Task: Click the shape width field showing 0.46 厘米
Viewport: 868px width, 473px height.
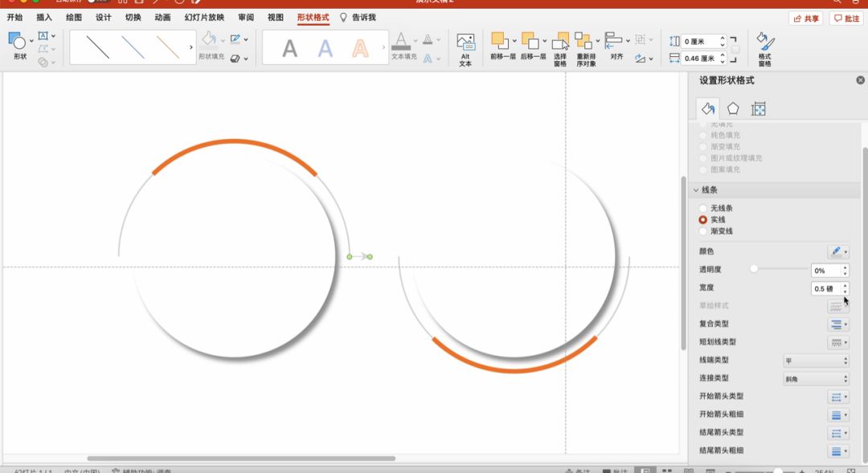Action: 700,58
